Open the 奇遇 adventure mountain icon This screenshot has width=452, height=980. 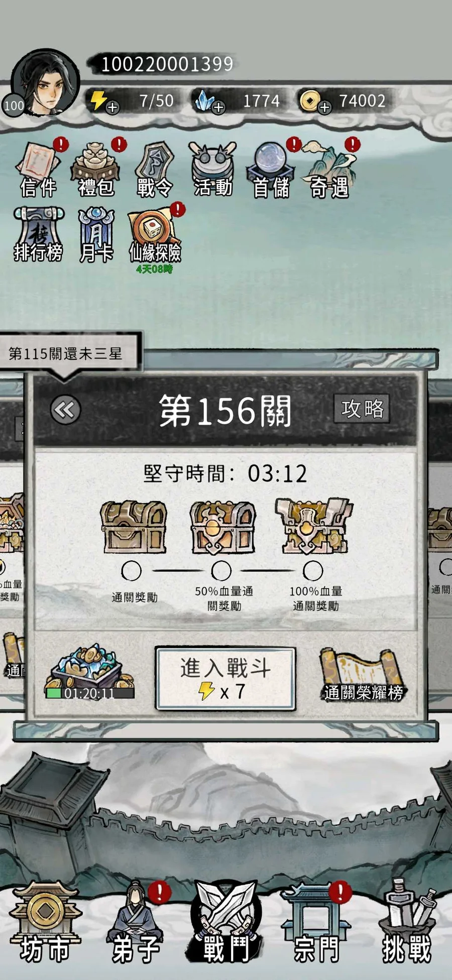click(x=329, y=169)
